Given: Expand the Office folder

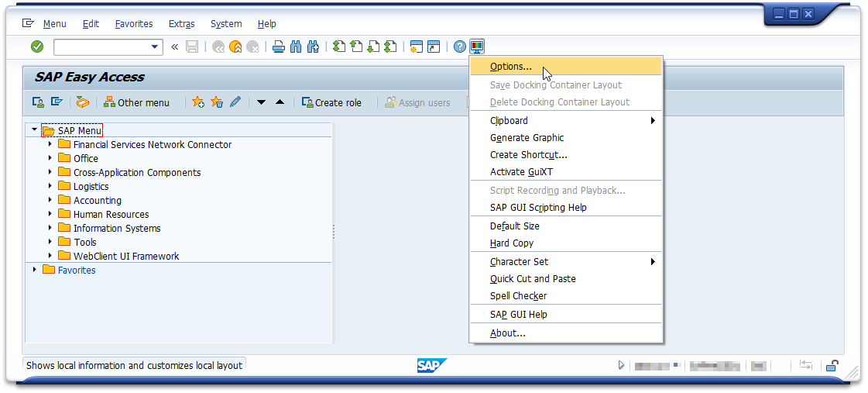Looking at the screenshot, I should (50, 158).
